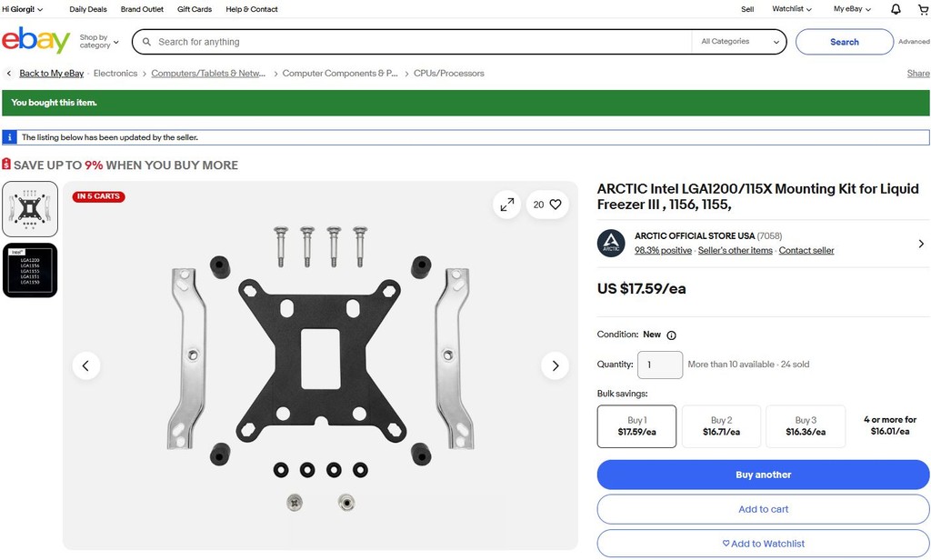
Task: Open Advanced search
Action: pyautogui.click(x=914, y=42)
